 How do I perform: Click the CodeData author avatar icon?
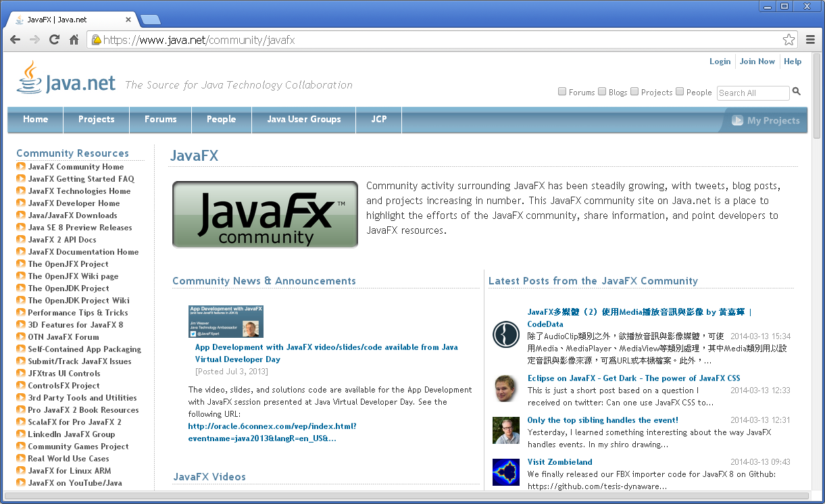506,335
